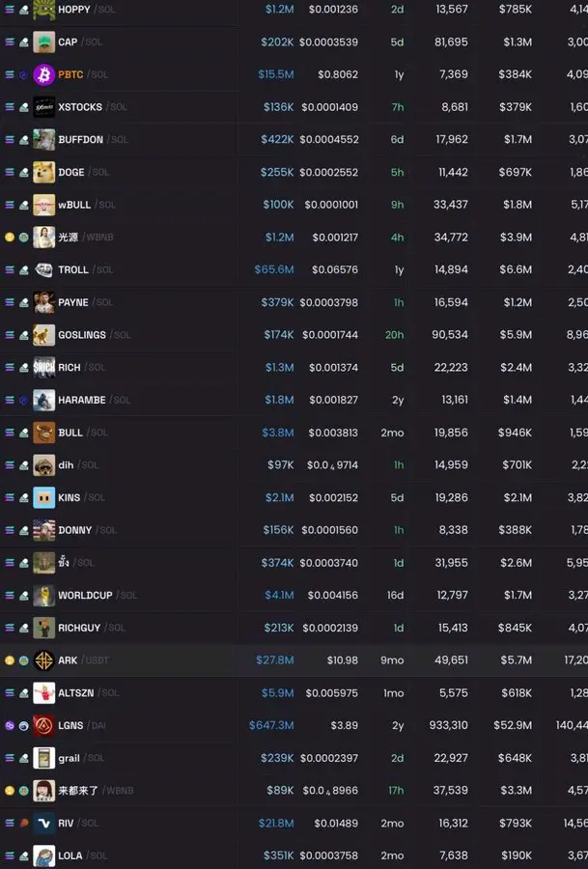Click the price $0.01489
Image resolution: width=588 pixels, height=869 pixels.
pyautogui.click(x=336, y=824)
